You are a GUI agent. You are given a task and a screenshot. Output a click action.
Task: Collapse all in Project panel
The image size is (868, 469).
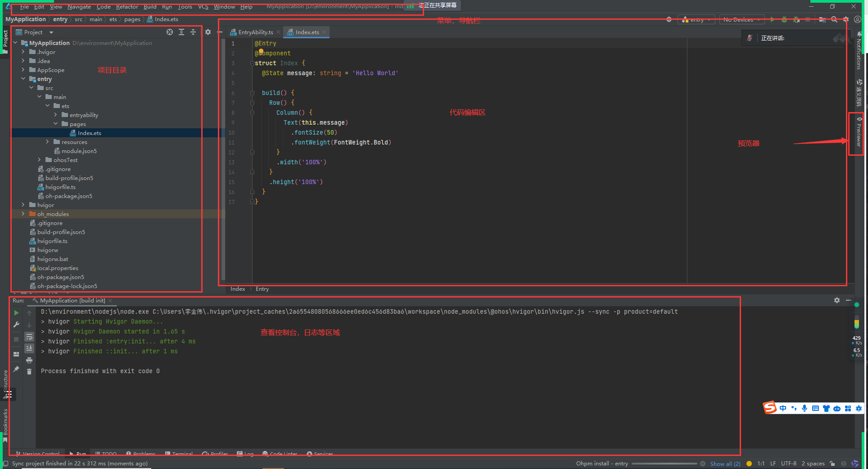(193, 32)
